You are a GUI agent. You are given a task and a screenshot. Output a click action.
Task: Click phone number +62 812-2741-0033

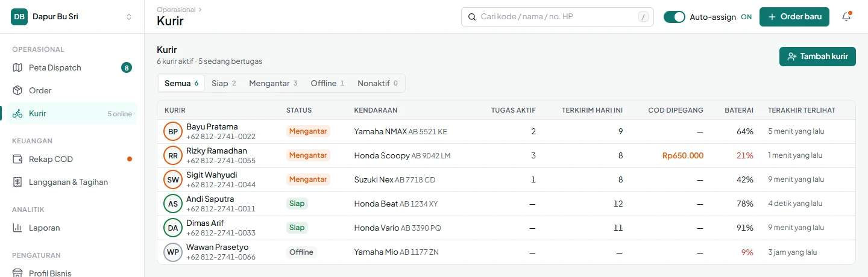click(x=221, y=233)
